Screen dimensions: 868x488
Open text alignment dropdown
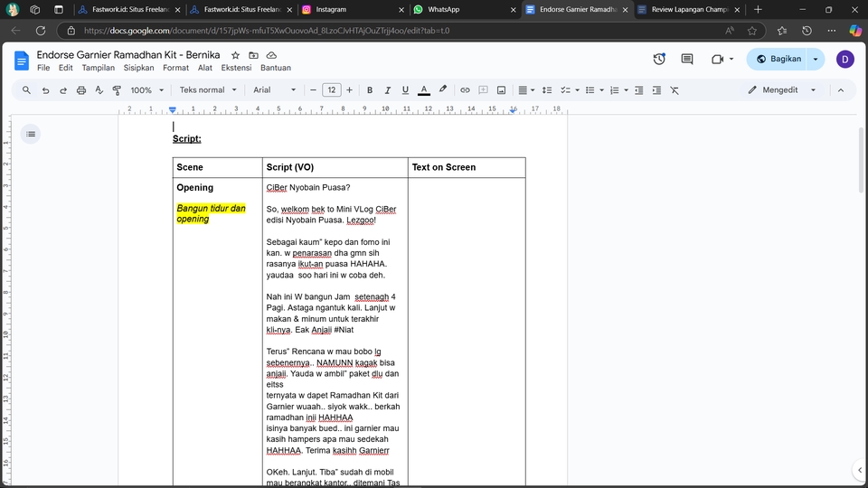click(526, 90)
